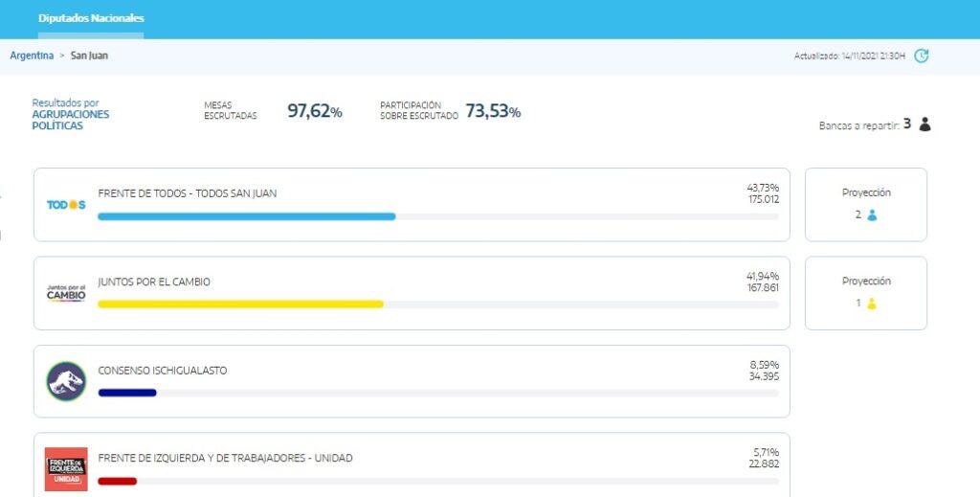This screenshot has width=980, height=497.
Task: Click the 8,59% vote percentage
Action: coord(765,365)
